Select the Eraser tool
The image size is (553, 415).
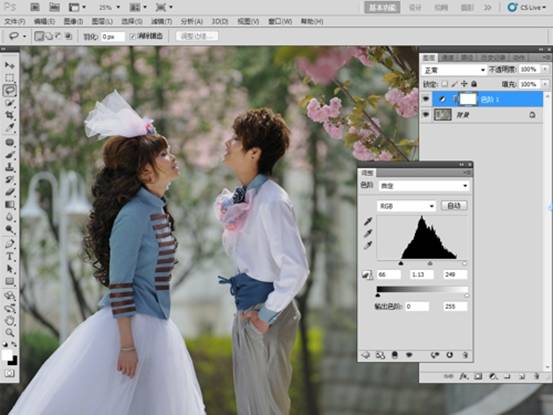pyautogui.click(x=10, y=192)
